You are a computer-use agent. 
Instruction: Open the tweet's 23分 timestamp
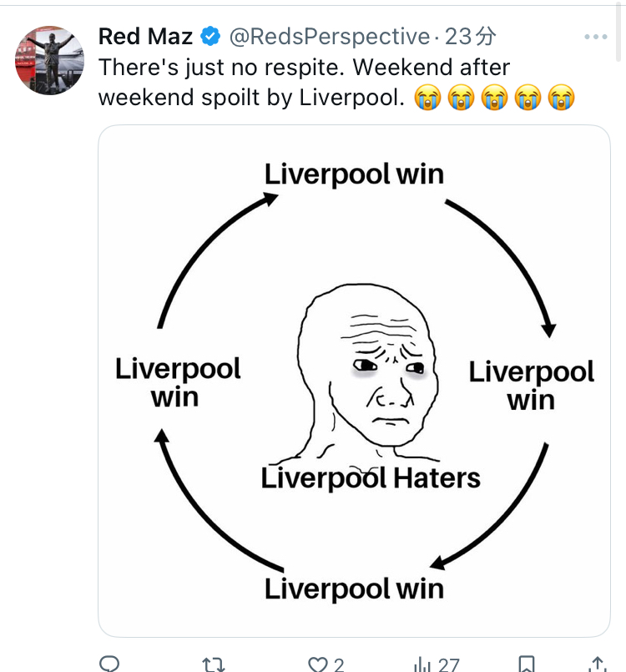[x=470, y=37]
